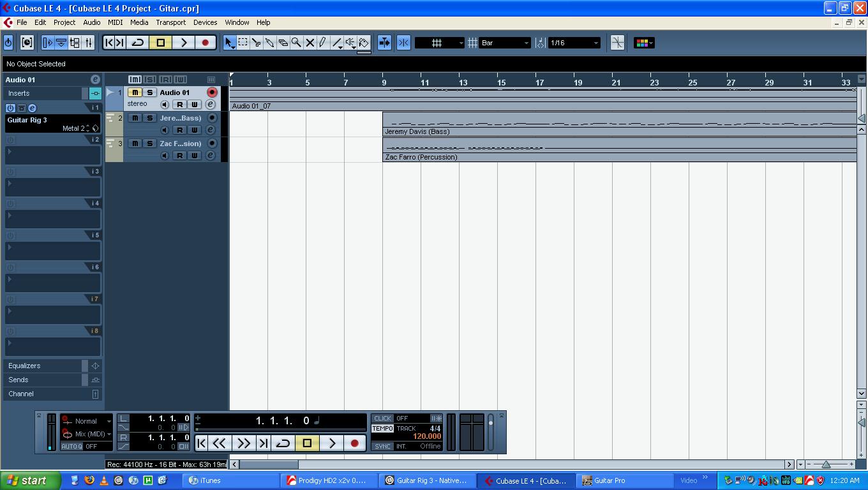Toggle Cycle loop in top toolbar

137,43
